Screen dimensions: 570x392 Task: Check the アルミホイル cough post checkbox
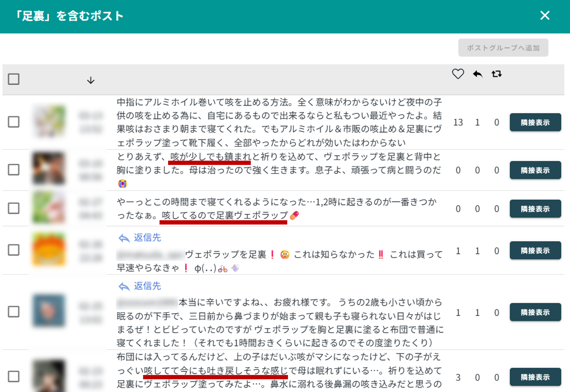pyautogui.click(x=13, y=122)
